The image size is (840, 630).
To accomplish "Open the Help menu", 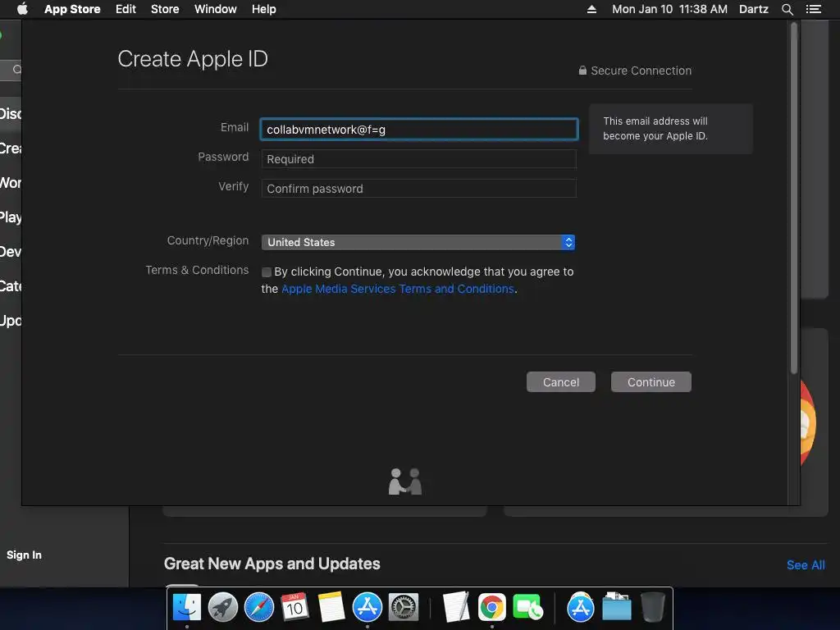I will [264, 9].
